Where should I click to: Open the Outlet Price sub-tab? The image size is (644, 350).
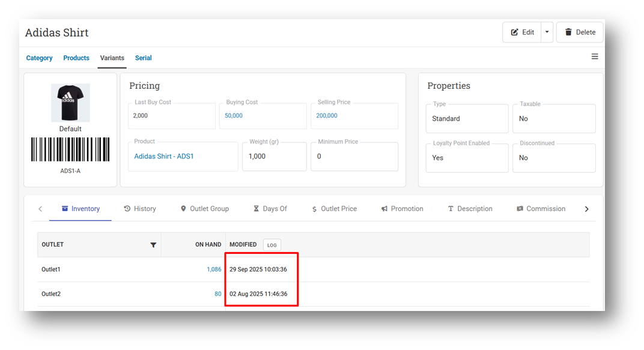(335, 209)
